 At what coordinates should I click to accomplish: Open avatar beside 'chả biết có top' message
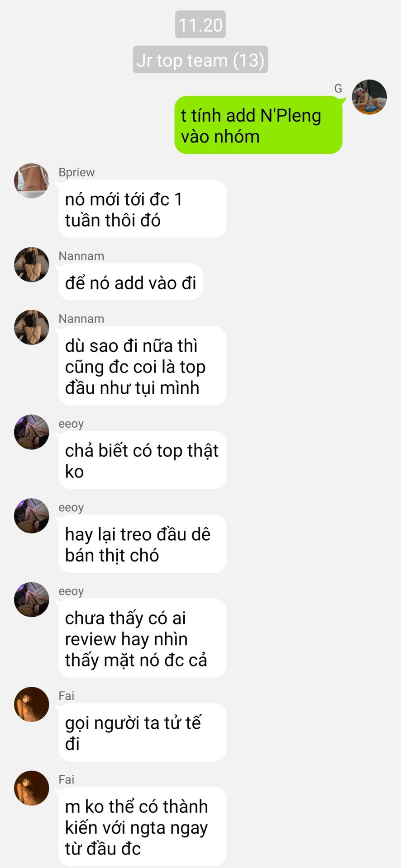(32, 432)
